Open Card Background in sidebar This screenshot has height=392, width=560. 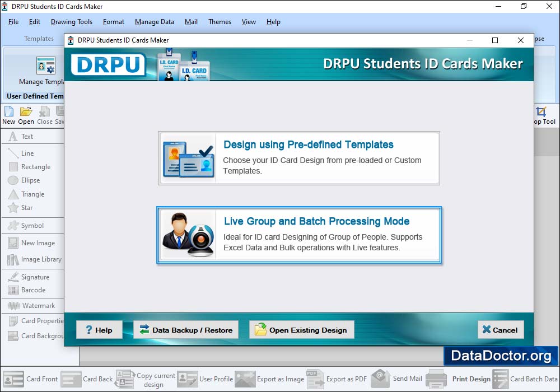point(36,336)
